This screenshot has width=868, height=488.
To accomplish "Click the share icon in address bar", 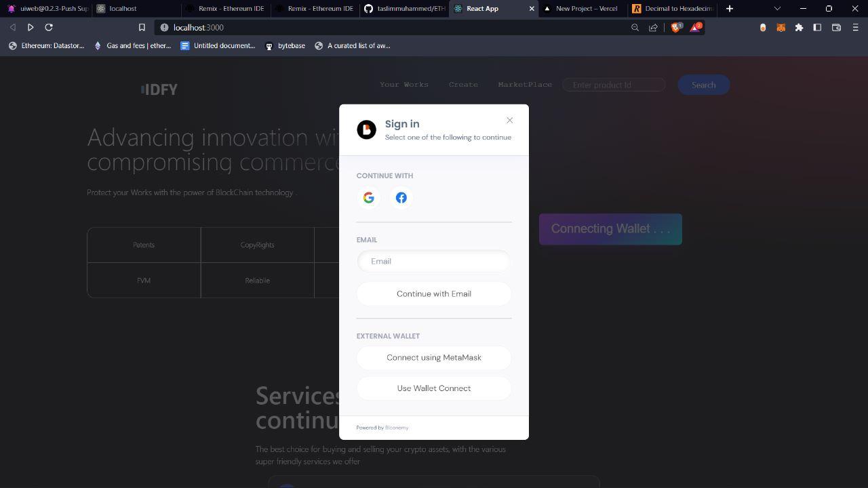I will (653, 27).
